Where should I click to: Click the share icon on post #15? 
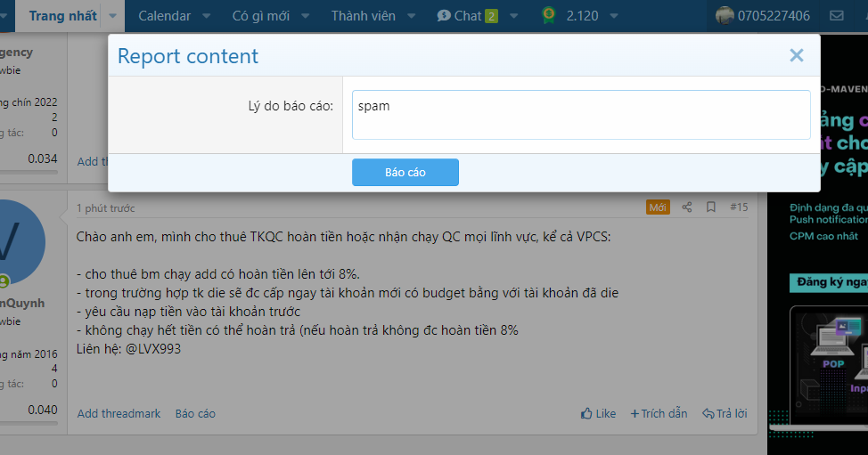[x=687, y=207]
